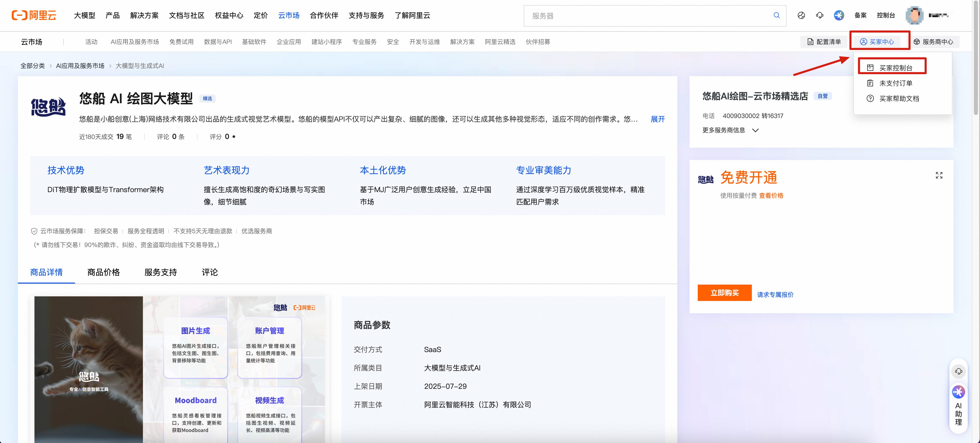Open 产品 top navigation item

(113, 15)
